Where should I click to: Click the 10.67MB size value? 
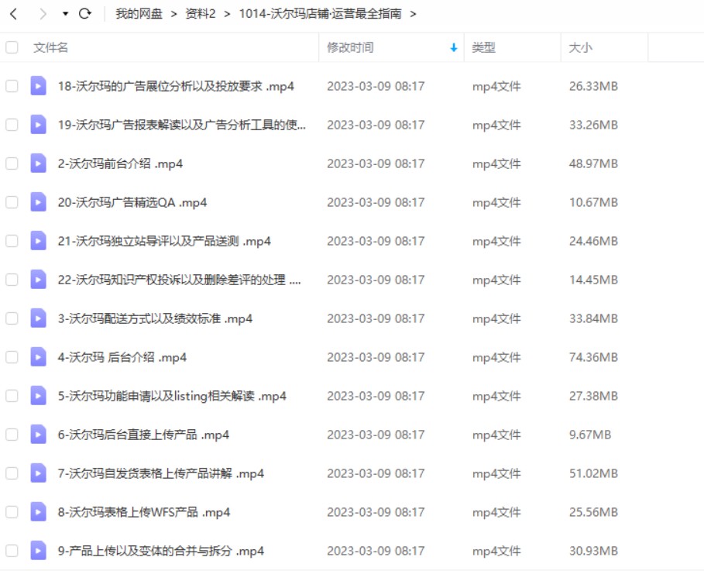pyautogui.click(x=593, y=202)
